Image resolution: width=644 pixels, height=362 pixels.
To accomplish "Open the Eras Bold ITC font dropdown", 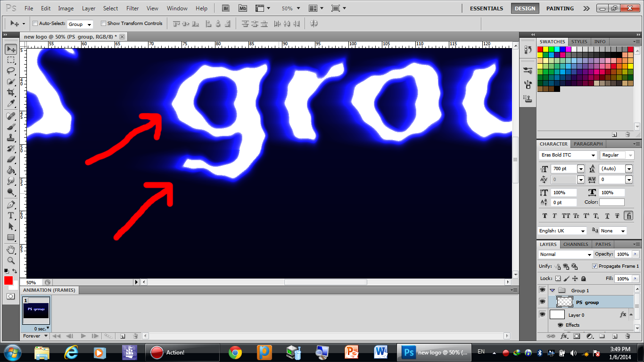I will [594, 155].
